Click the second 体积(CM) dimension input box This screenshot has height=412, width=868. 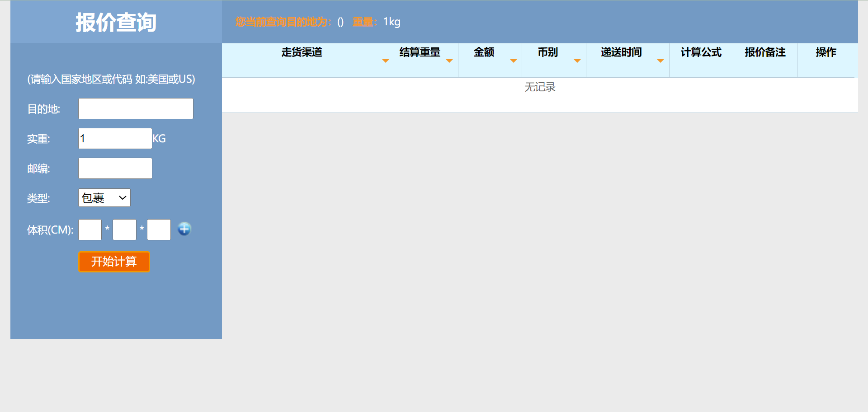(124, 229)
